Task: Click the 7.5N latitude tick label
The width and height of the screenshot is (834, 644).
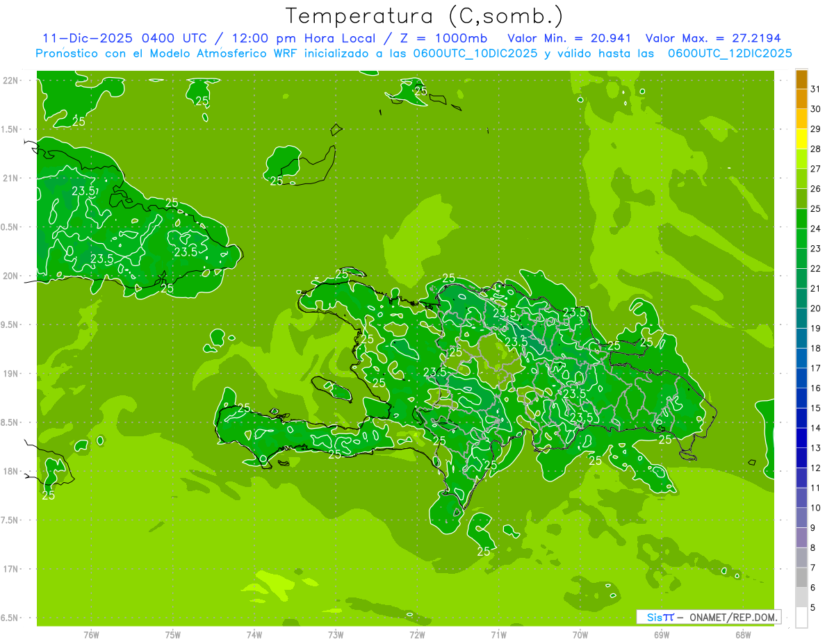Action: [x=10, y=520]
